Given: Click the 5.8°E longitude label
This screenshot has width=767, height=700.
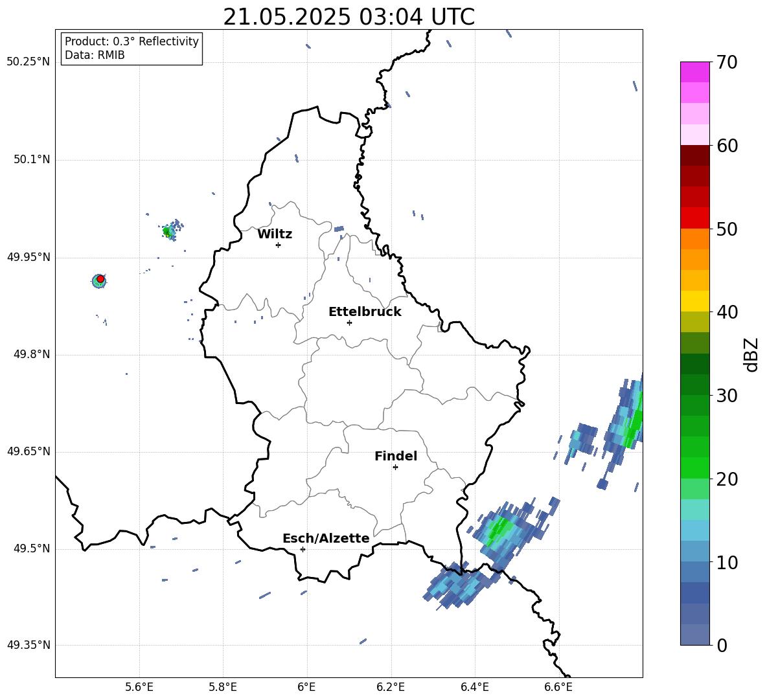Looking at the screenshot, I should coord(223,687).
